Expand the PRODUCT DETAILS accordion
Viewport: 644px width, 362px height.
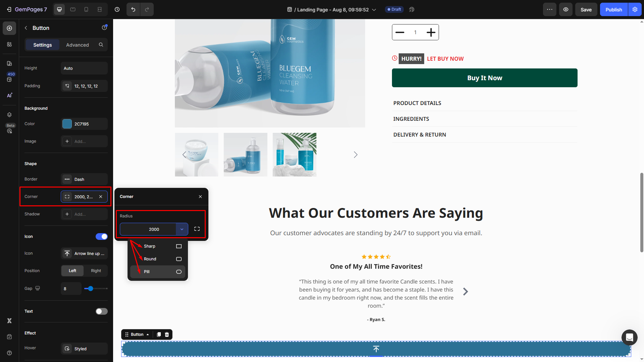click(485, 103)
